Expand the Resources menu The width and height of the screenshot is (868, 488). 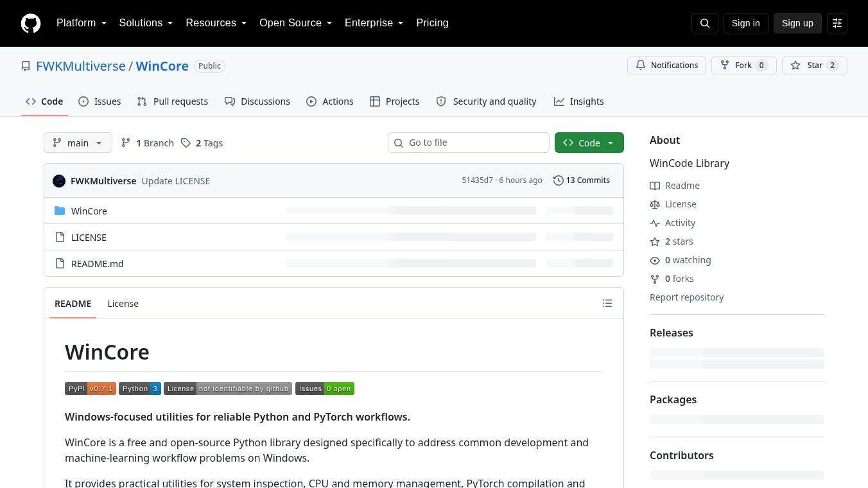click(x=216, y=23)
